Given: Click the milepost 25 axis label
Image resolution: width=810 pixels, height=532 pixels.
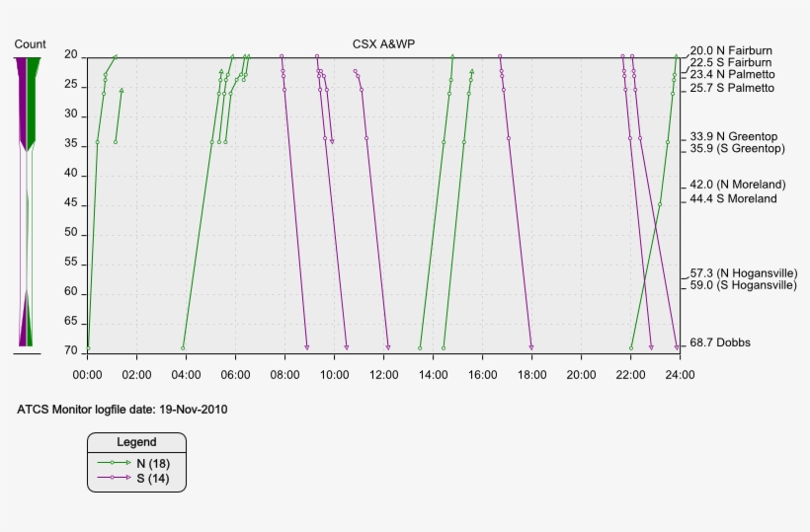Looking at the screenshot, I should [71, 85].
